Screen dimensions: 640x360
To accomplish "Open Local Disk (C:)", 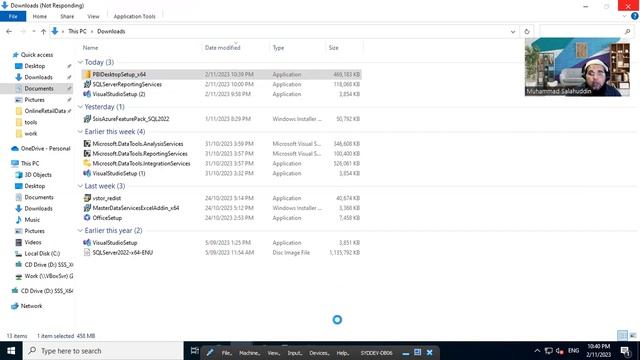I will pos(42,253).
